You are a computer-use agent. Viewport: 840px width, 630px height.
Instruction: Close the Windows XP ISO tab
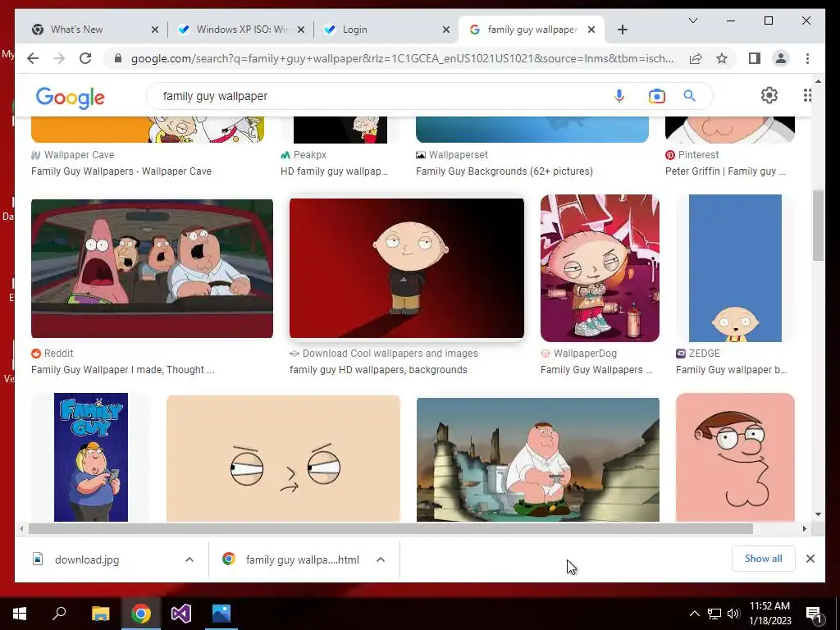(x=301, y=30)
